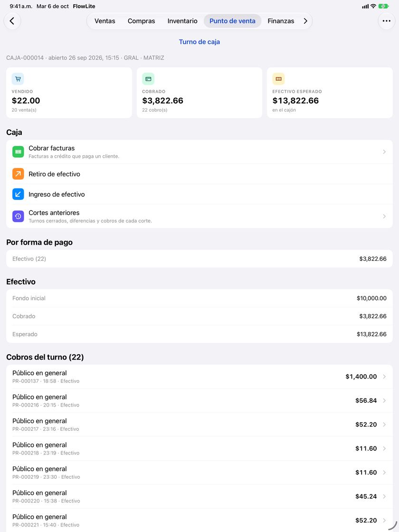Open Ingreso de efectivo
The image size is (399, 532).
tap(199, 194)
